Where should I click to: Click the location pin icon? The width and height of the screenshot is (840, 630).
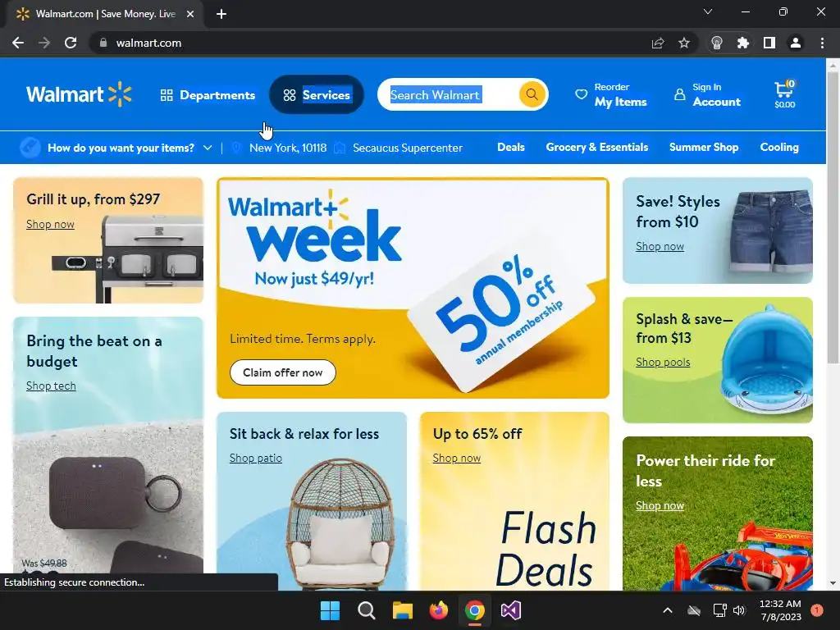coord(236,148)
